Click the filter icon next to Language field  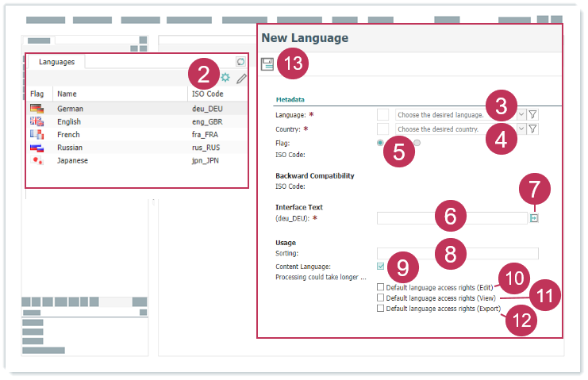(x=533, y=115)
